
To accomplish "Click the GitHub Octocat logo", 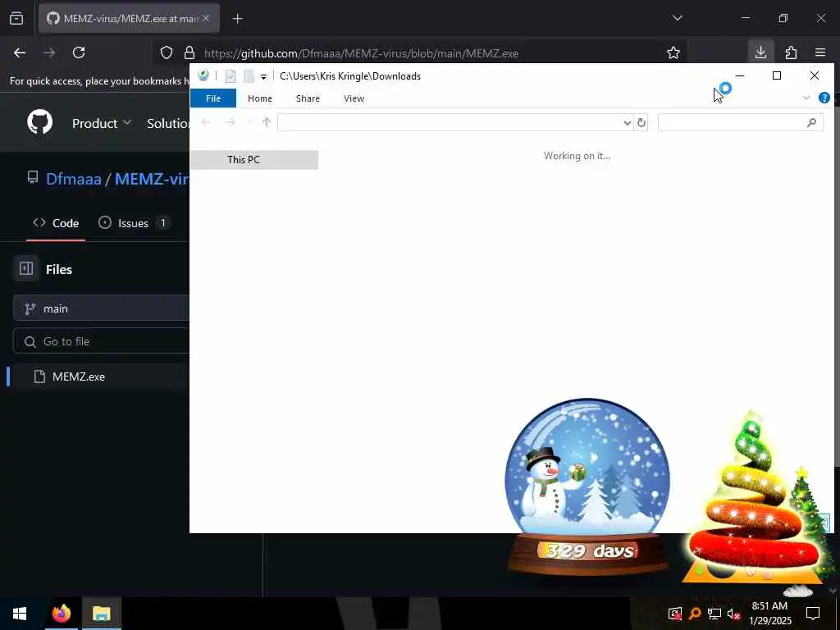I will point(39,123).
